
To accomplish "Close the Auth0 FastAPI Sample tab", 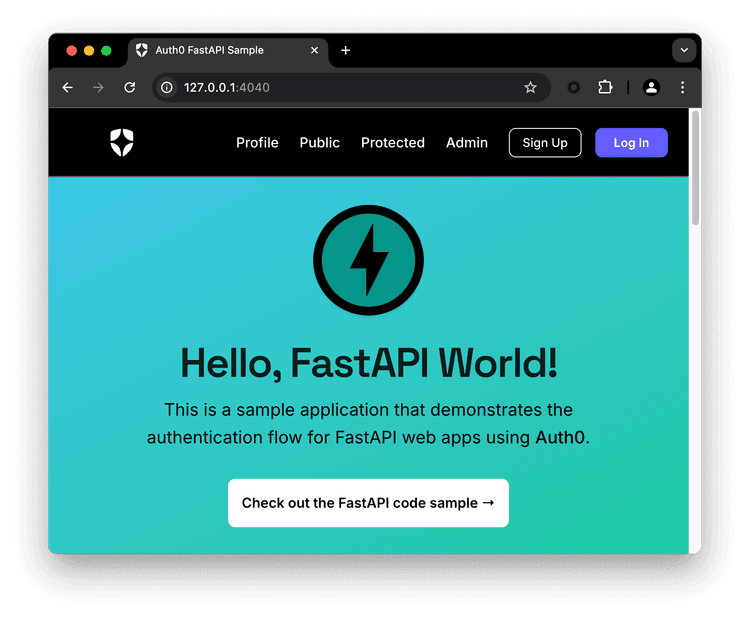I will point(314,50).
